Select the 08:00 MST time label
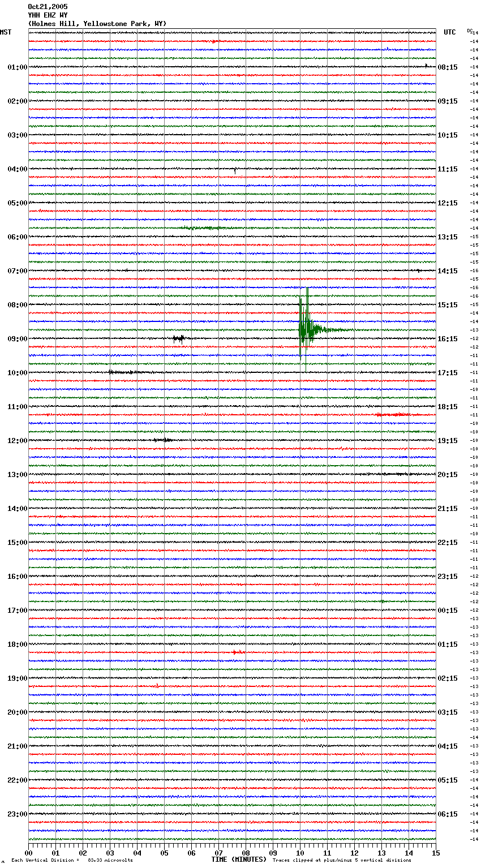 tap(17, 305)
